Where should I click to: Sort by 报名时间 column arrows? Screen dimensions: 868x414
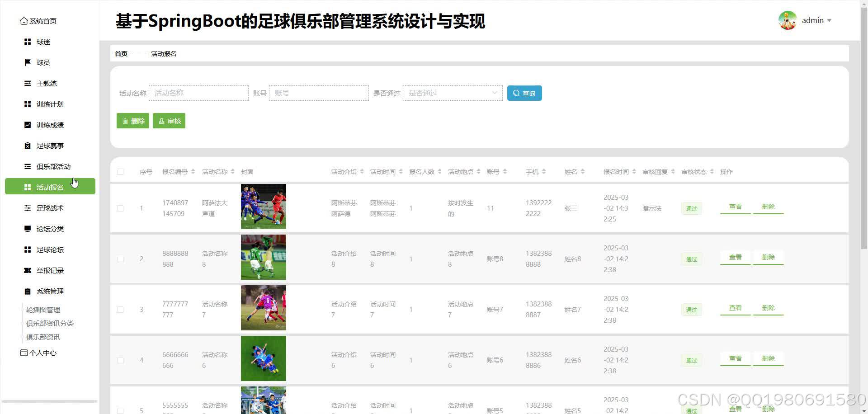click(x=634, y=172)
